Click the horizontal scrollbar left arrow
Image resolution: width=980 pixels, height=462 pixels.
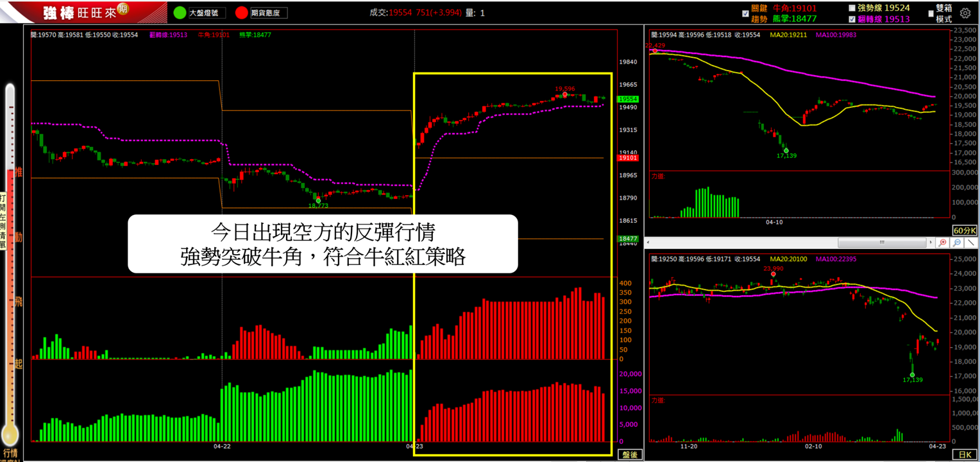[x=649, y=243]
